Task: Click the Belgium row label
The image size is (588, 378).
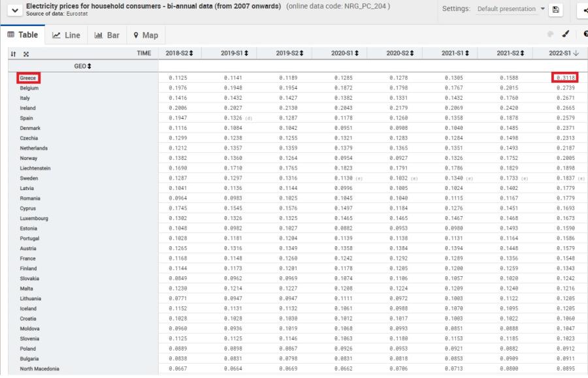Action: tap(29, 88)
